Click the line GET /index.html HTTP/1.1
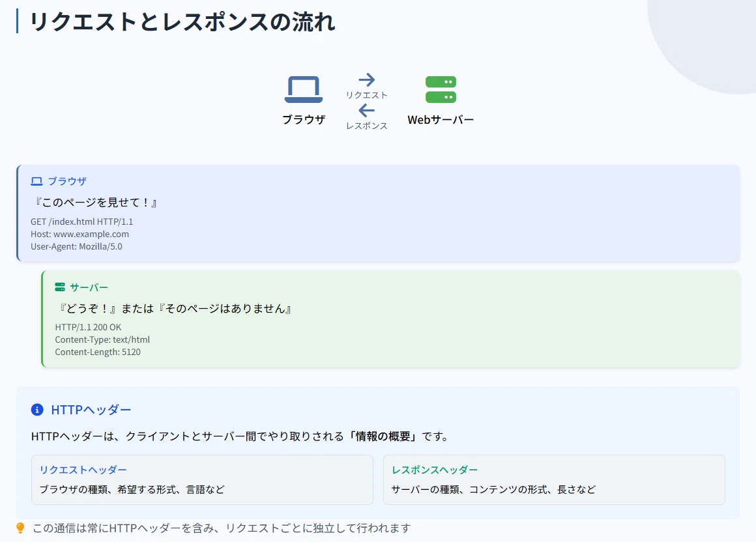 [82, 221]
